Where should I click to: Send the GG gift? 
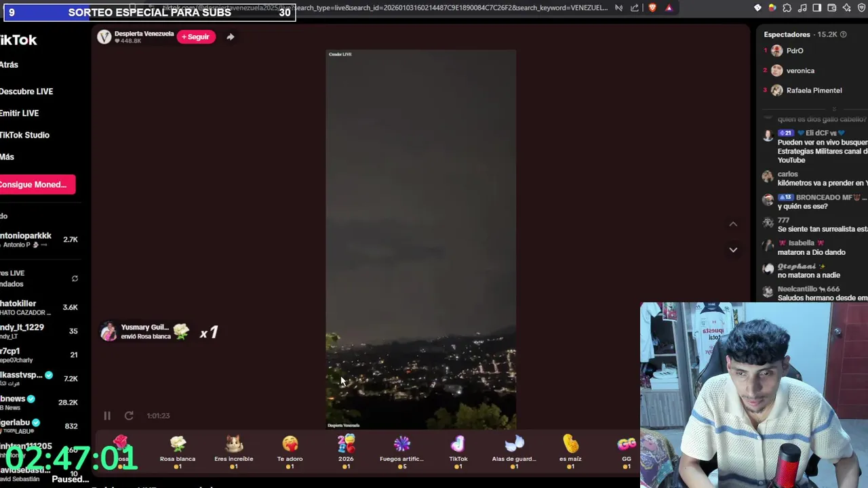point(627,452)
